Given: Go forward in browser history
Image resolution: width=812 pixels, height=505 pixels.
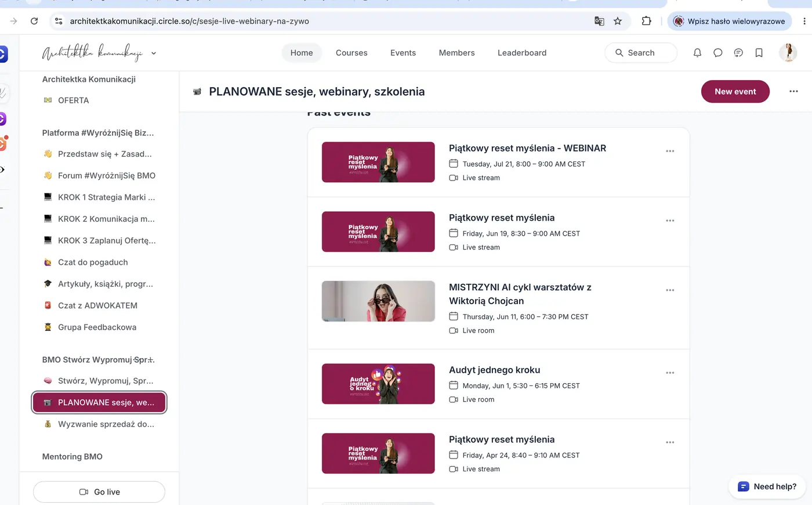Looking at the screenshot, I should pos(13,21).
